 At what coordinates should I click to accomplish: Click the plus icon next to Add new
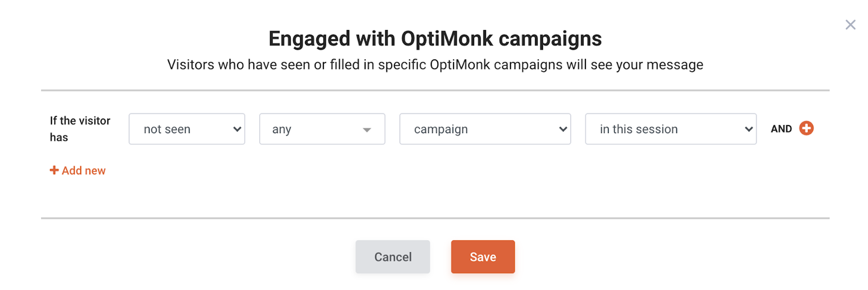tap(54, 170)
